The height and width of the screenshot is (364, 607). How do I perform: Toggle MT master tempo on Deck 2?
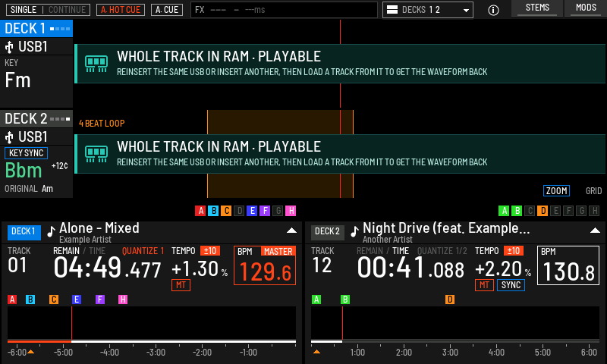[484, 285]
